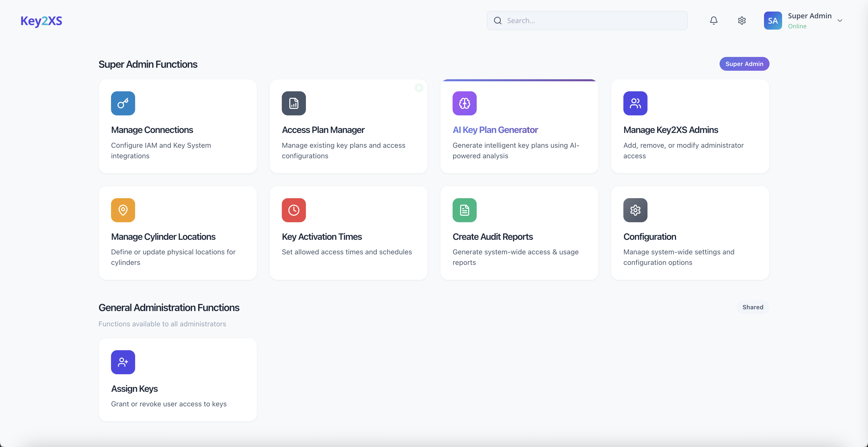Click the Super Admin name in header
The image size is (868, 447).
[809, 16]
